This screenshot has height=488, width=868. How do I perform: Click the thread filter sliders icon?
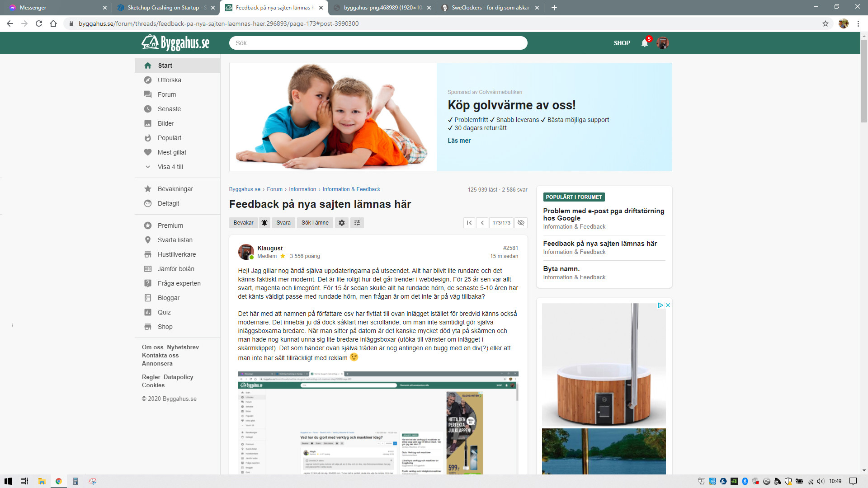point(357,223)
